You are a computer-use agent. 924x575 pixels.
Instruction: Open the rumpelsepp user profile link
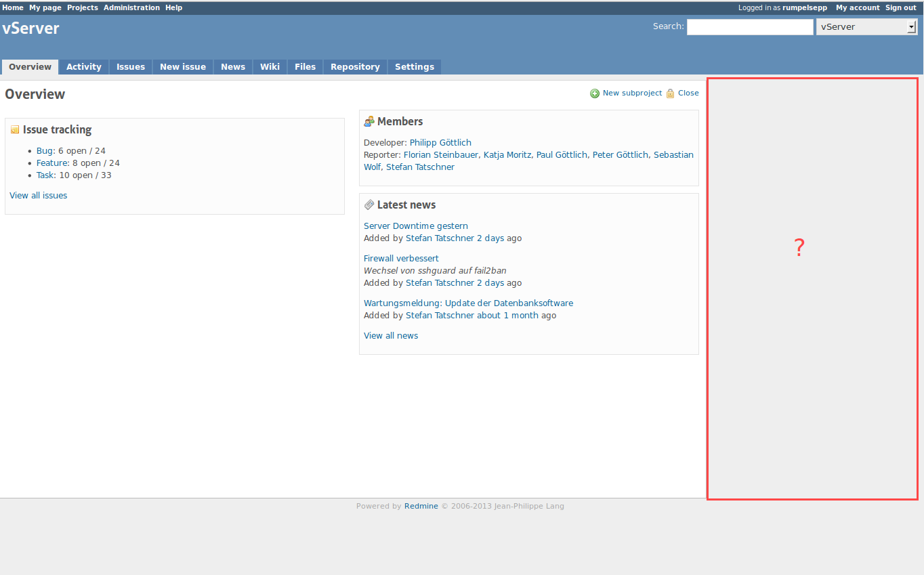point(805,8)
